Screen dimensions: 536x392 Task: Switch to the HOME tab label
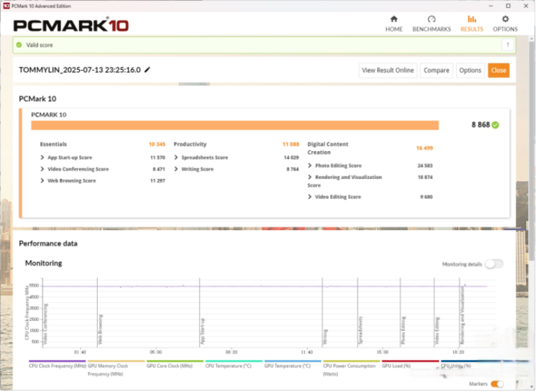pyautogui.click(x=394, y=29)
